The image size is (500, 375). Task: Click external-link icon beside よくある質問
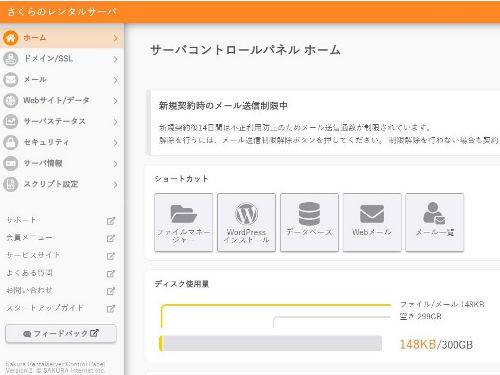pos(111,274)
